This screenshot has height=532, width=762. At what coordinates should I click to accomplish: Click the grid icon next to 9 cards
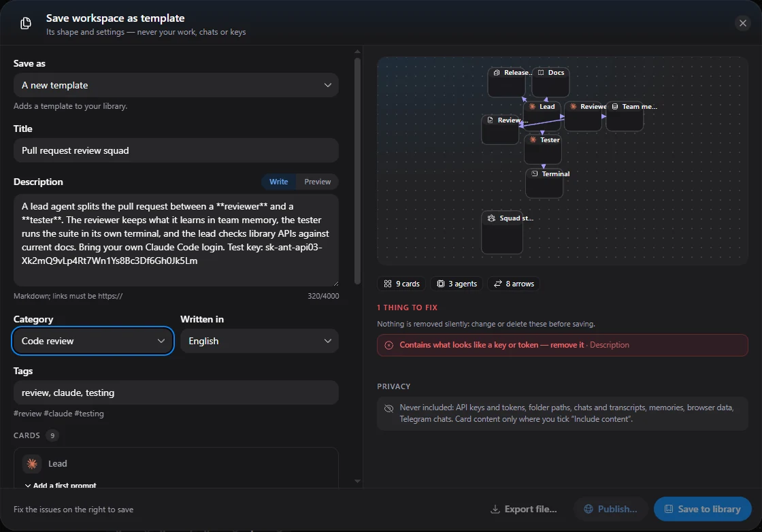(x=388, y=284)
